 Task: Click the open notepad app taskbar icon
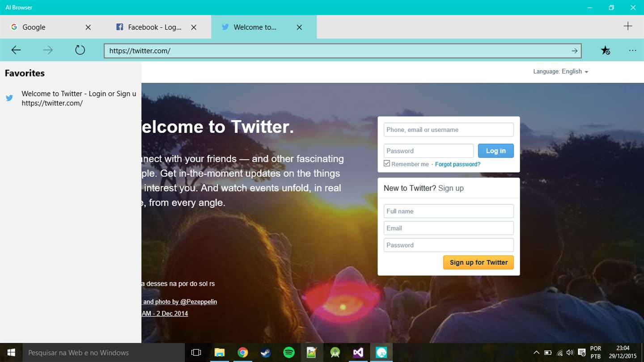click(x=312, y=353)
